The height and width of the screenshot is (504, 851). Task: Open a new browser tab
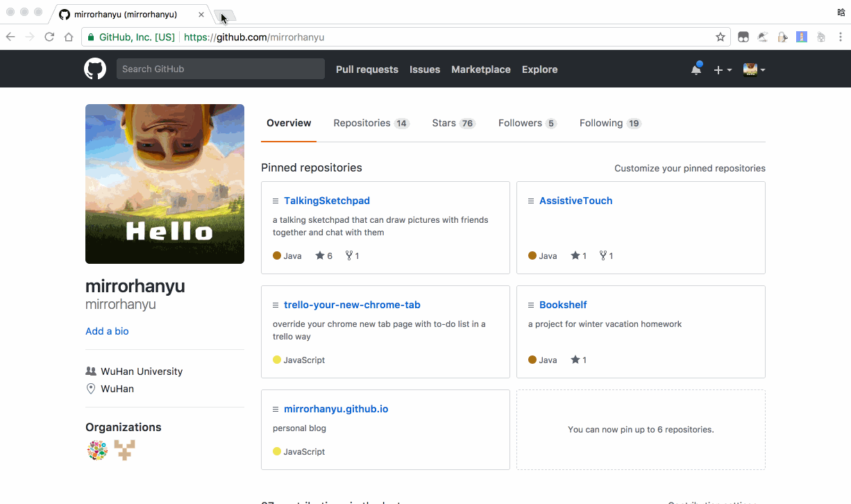point(225,15)
